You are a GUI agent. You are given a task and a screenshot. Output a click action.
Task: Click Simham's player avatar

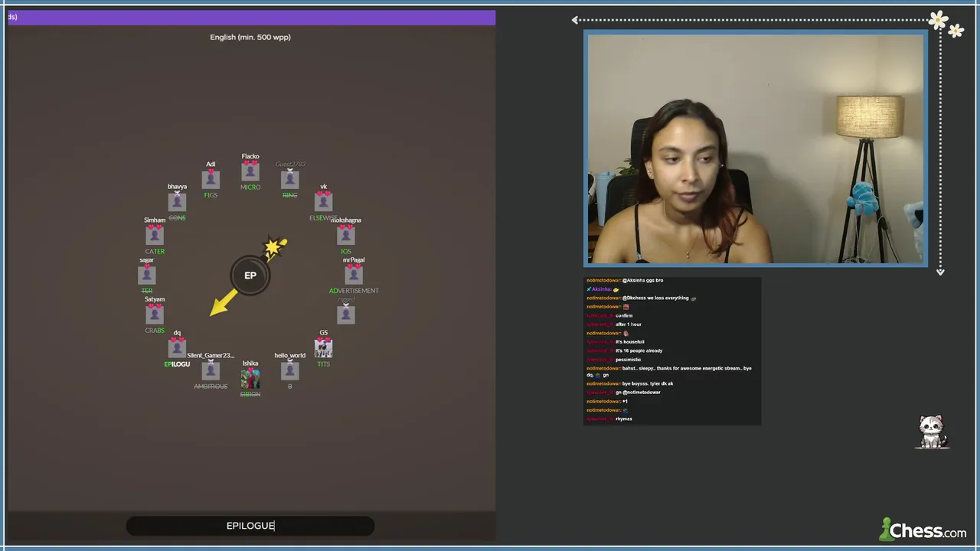coord(155,235)
